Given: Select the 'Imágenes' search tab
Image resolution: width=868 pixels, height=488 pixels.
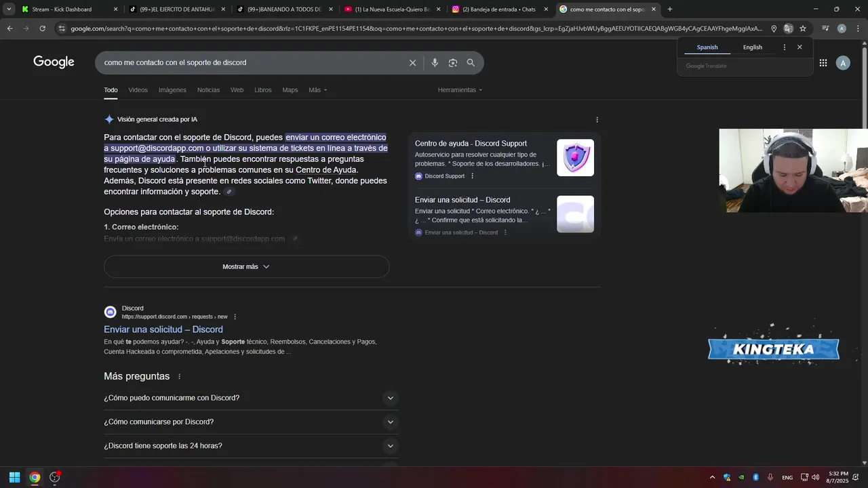Looking at the screenshot, I should click(x=172, y=90).
